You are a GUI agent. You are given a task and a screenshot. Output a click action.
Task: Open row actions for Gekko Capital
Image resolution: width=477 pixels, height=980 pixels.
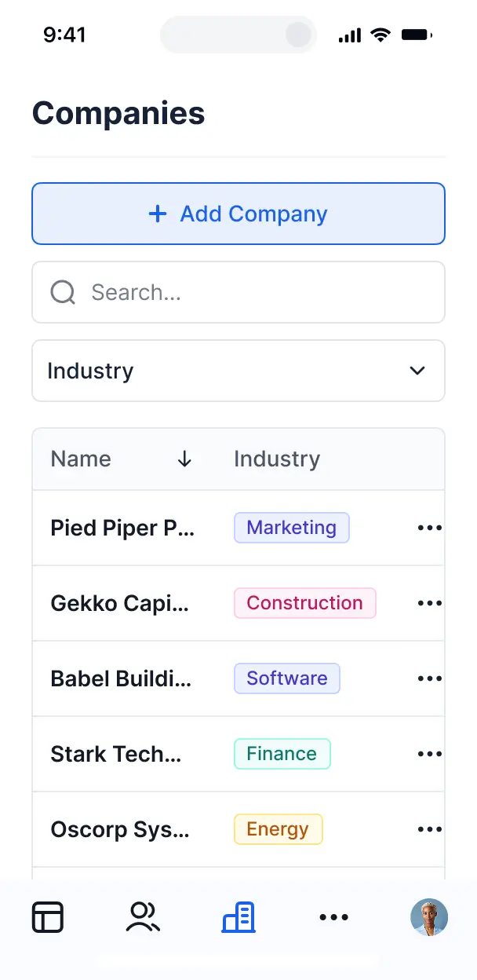click(x=429, y=603)
